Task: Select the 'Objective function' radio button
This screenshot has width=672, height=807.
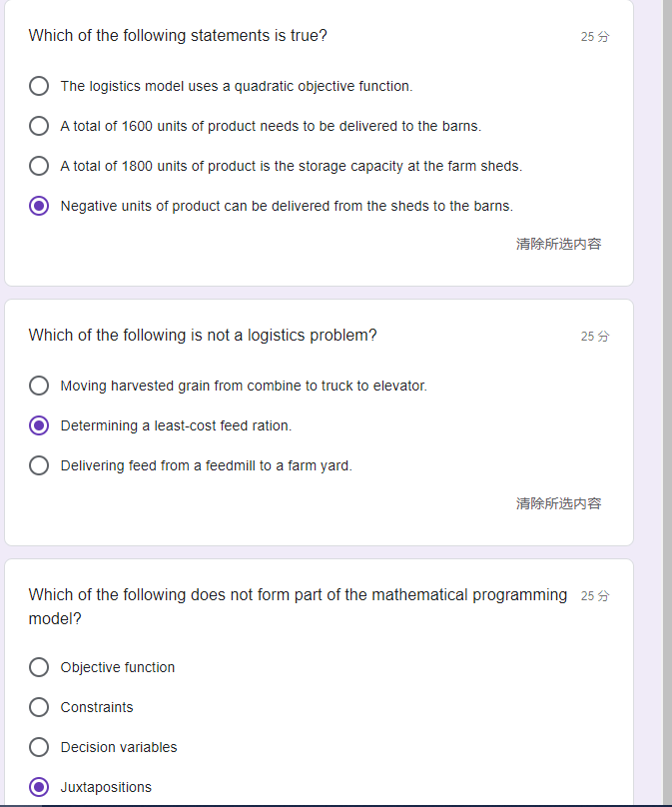Action: click(x=39, y=667)
